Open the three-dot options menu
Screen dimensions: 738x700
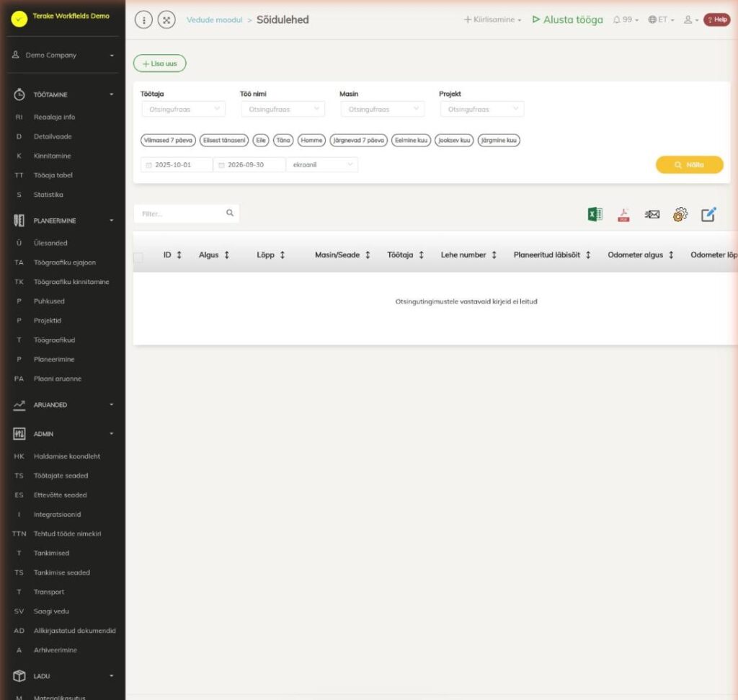(x=143, y=19)
